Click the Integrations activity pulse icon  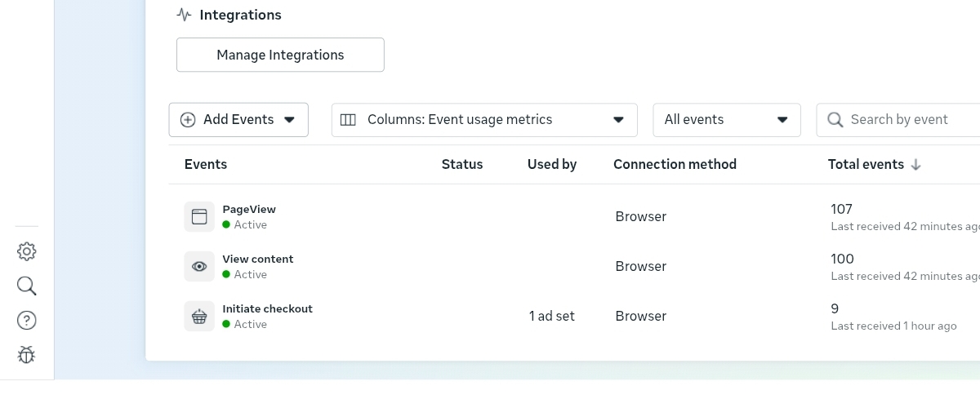[x=184, y=15]
